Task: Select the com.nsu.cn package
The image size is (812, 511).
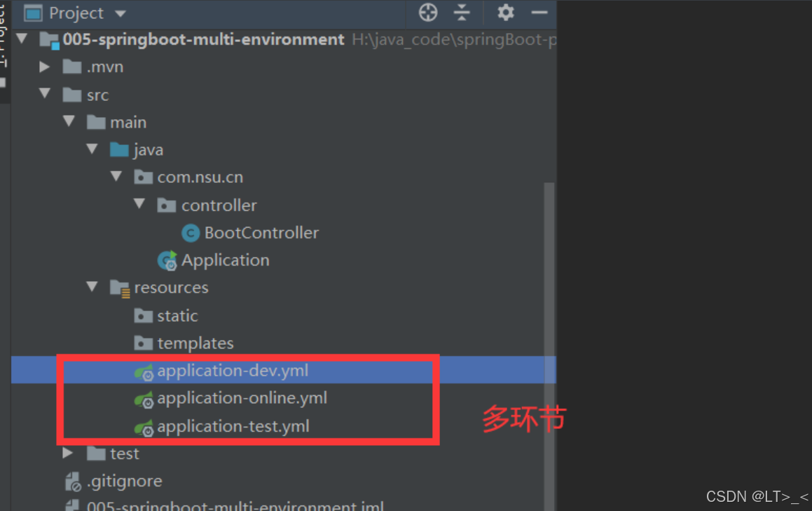Action: tap(200, 177)
